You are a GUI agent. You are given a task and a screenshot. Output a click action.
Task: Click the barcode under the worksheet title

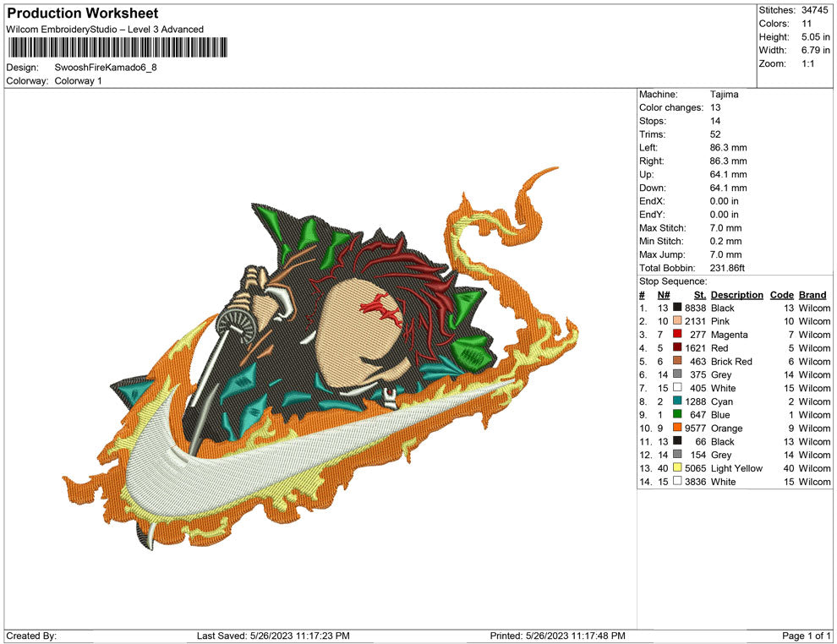[x=118, y=47]
